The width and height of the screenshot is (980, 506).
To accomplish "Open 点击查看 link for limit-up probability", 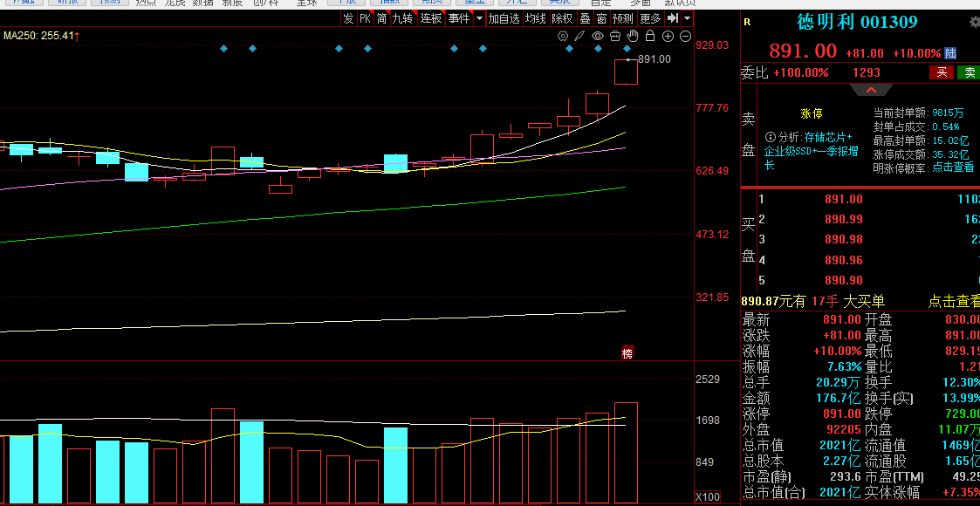I will [952, 168].
